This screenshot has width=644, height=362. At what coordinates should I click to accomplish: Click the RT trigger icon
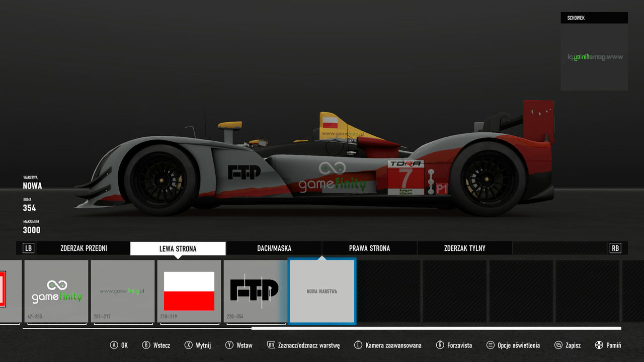(x=271, y=345)
